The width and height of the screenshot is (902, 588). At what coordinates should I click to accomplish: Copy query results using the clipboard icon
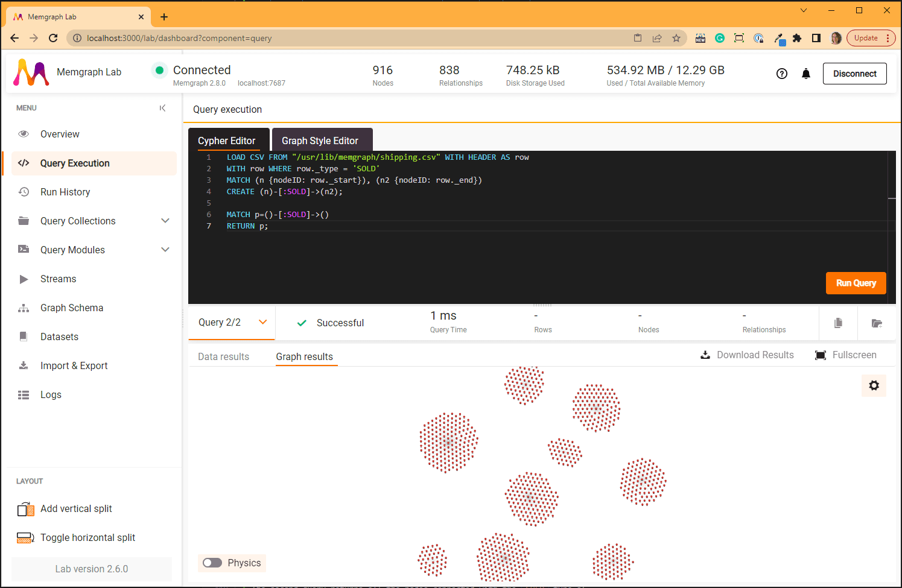click(838, 323)
